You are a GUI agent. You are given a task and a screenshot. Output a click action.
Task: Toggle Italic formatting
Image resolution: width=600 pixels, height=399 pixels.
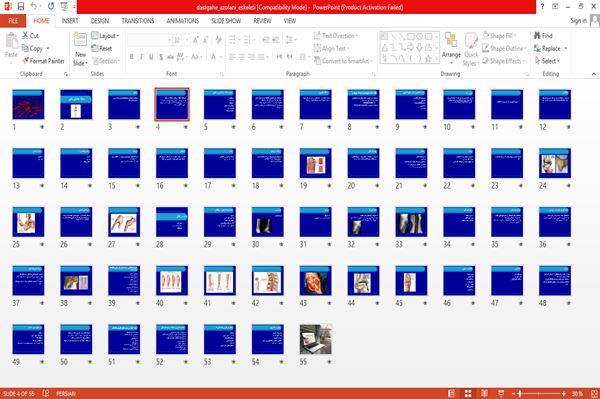tap(141, 57)
